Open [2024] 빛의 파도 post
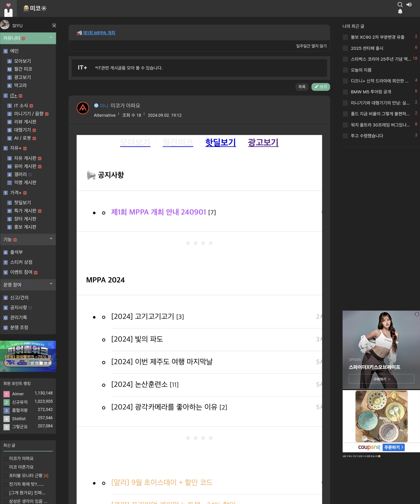The width and height of the screenshot is (420, 504). pyautogui.click(x=137, y=339)
